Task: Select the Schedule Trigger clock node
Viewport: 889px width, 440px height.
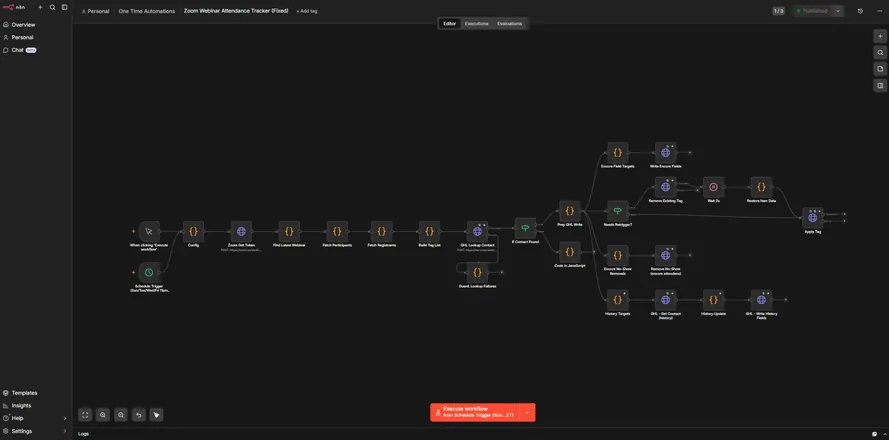Action: coord(149,272)
